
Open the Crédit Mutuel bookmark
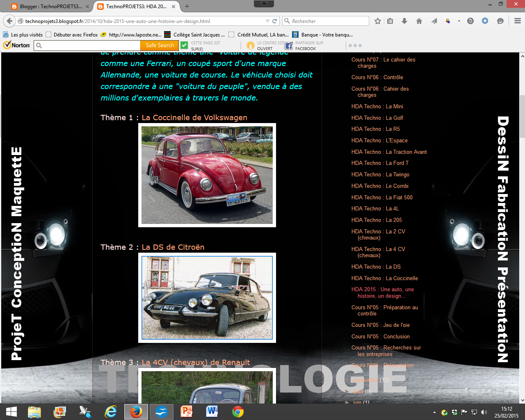pos(258,35)
